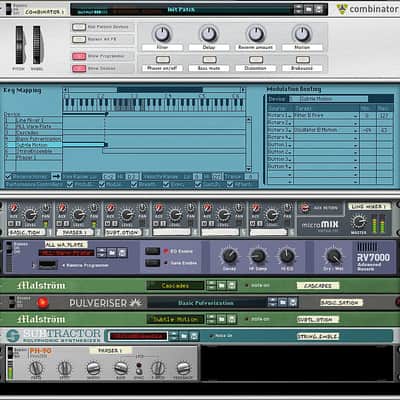Click the RV7000 HI EQ knob

point(287,256)
